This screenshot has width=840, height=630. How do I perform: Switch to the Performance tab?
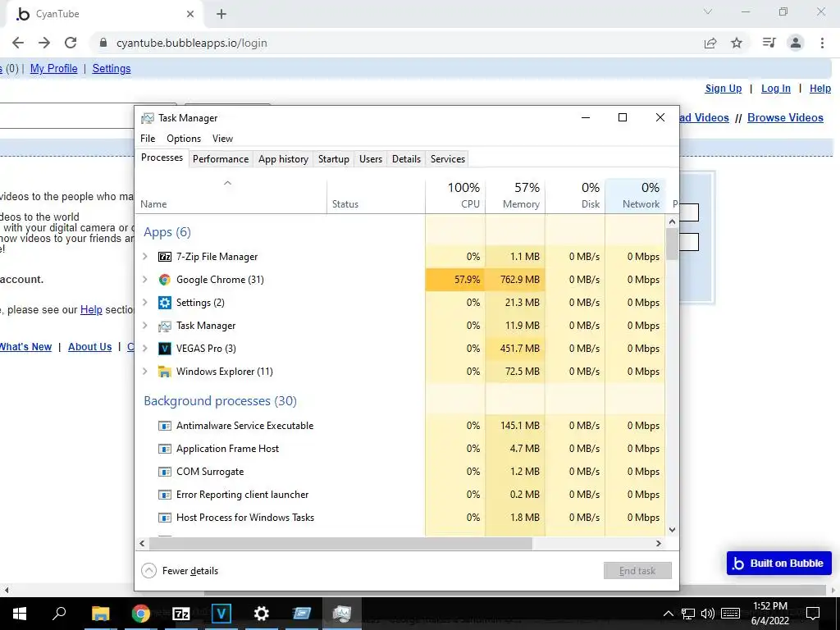[x=221, y=159]
